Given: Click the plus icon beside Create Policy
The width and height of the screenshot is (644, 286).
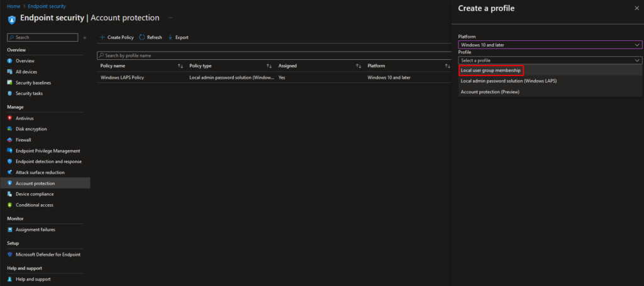Looking at the screenshot, I should click(x=103, y=37).
